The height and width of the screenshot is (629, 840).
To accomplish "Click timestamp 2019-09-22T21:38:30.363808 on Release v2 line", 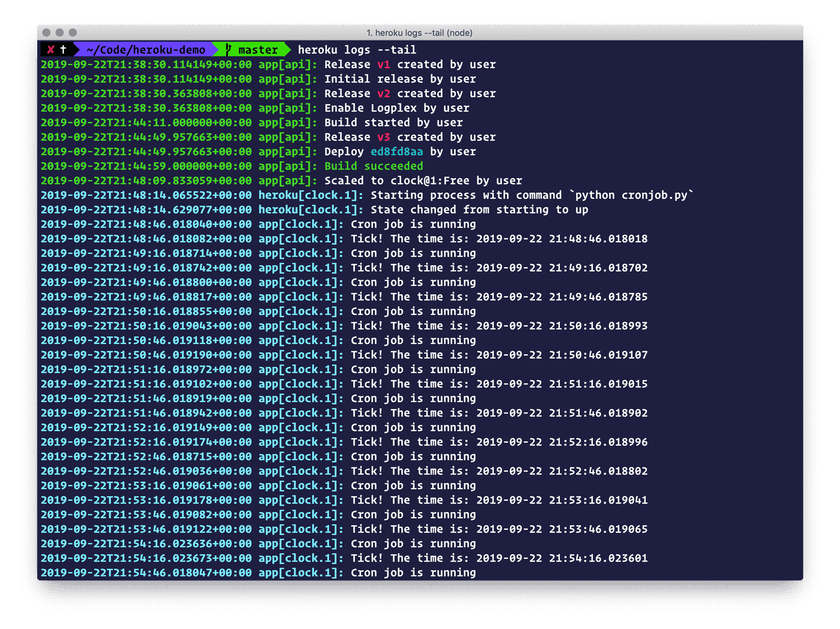I will click(x=146, y=94).
